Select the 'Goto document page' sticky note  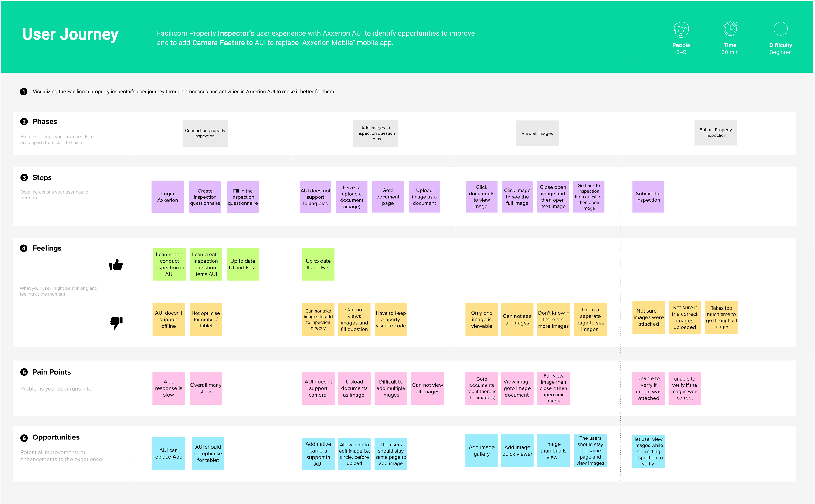(388, 197)
